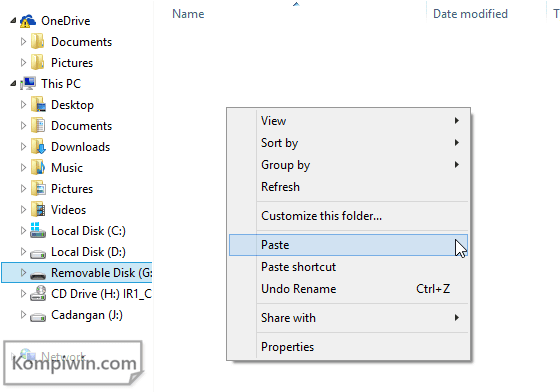Screen dimensions: 560x392
Task: Click the Music folder icon
Action: [38, 167]
